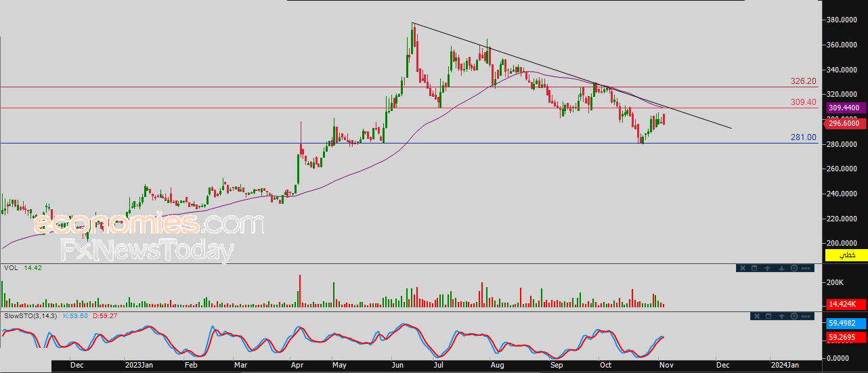Click the 2024Jan time axis label
This screenshot has height=373, width=868.
(784, 366)
